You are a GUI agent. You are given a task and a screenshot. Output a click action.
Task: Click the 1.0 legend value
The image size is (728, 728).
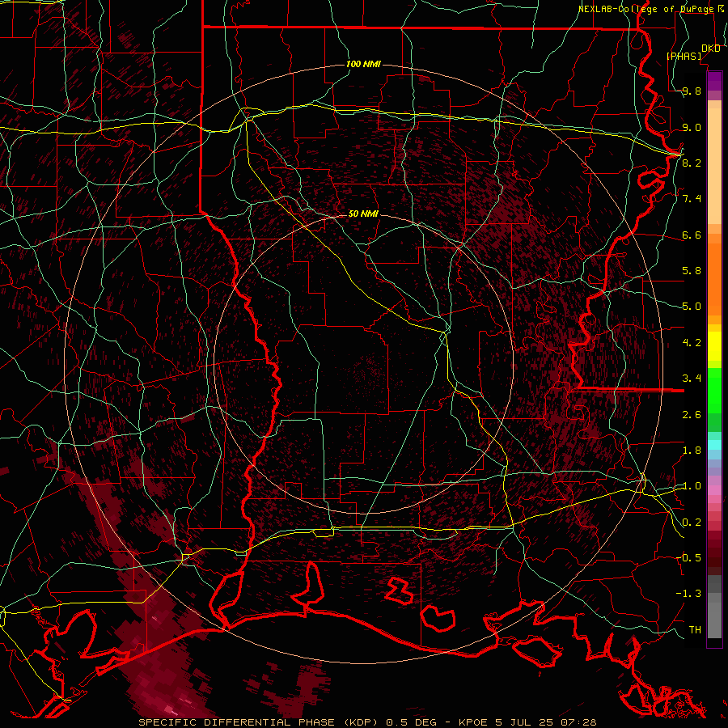coord(692,486)
